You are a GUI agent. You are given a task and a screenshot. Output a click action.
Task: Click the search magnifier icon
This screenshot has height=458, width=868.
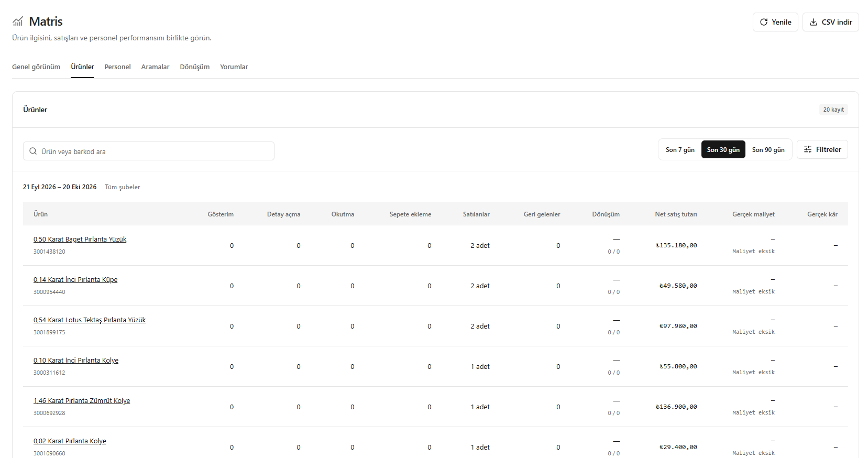[33, 151]
